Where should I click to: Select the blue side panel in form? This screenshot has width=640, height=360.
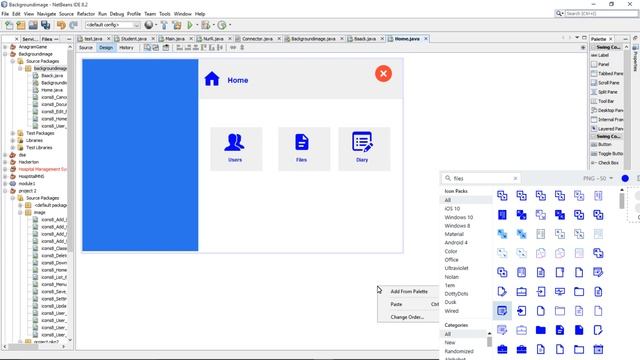[140, 155]
